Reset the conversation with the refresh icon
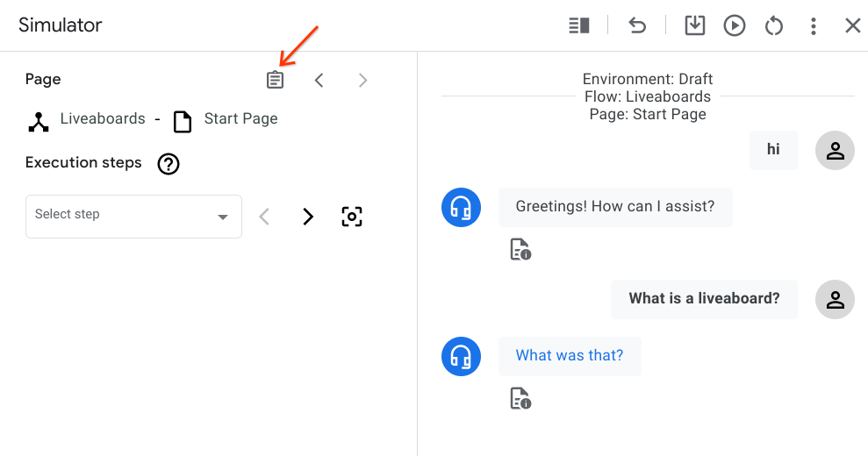Viewport: 868px width, 456px height. click(x=773, y=26)
